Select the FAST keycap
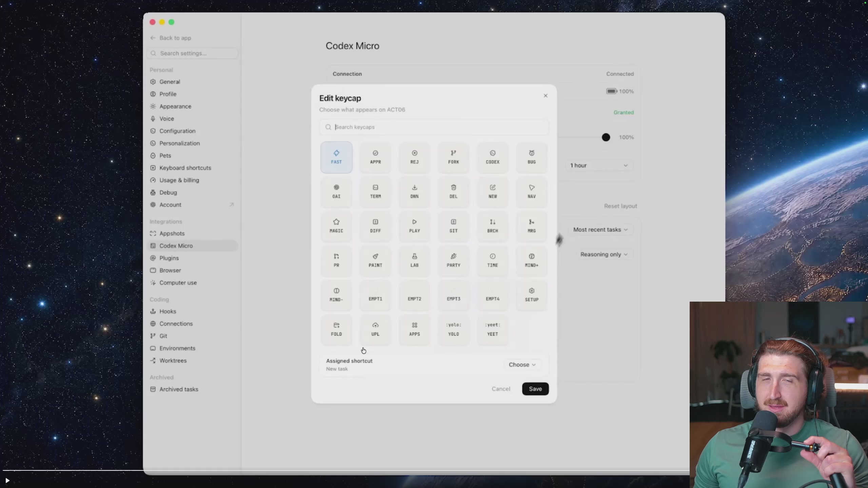The image size is (868, 488). (336, 157)
